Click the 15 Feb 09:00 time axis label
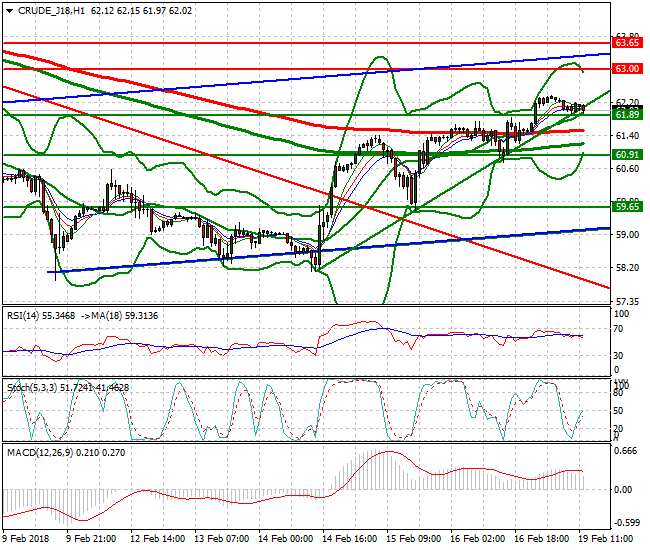 click(413, 539)
